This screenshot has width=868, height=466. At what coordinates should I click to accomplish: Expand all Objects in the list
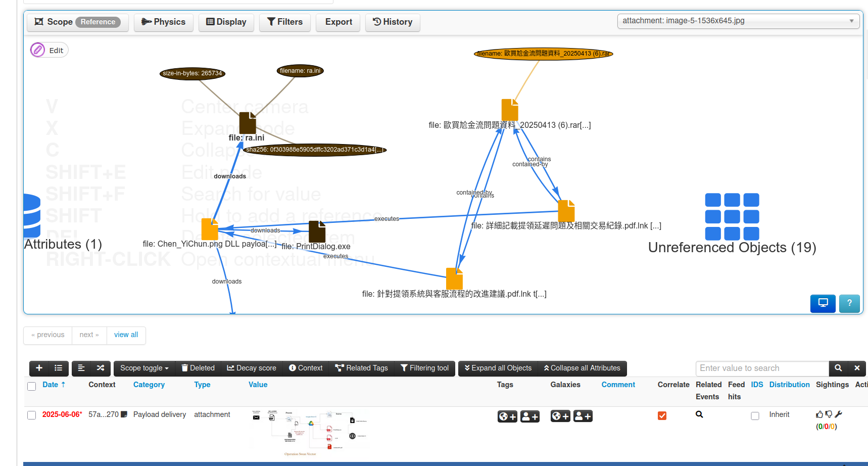[498, 368]
